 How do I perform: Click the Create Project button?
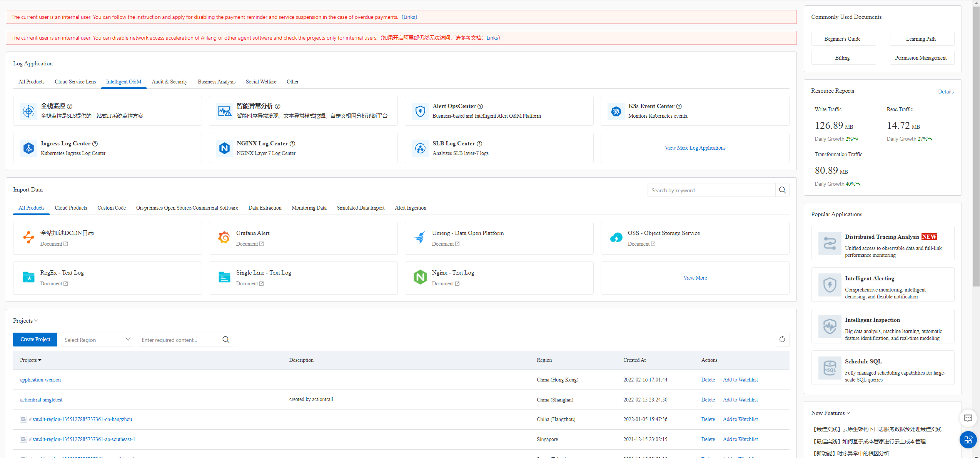tap(35, 340)
